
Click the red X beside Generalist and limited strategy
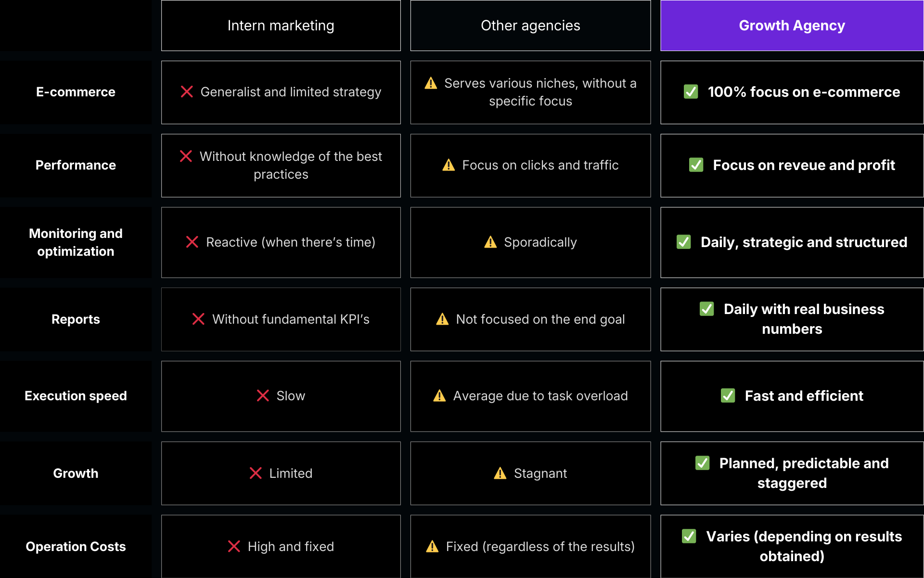coord(187,92)
